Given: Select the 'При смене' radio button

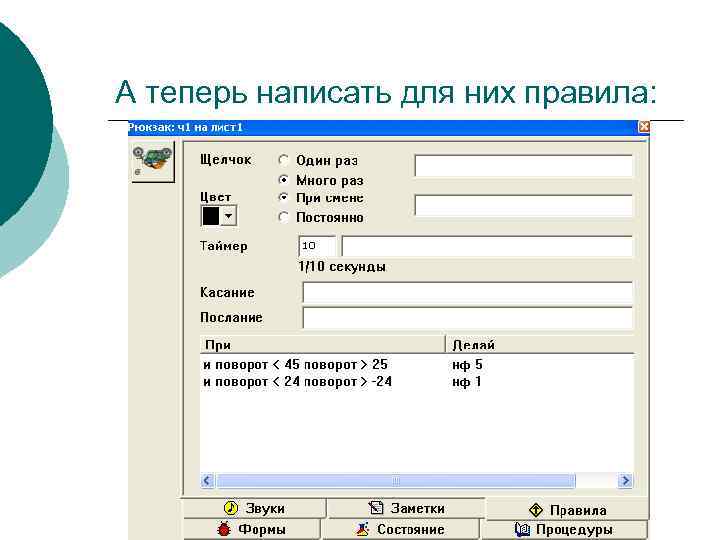Looking at the screenshot, I should point(284,197).
